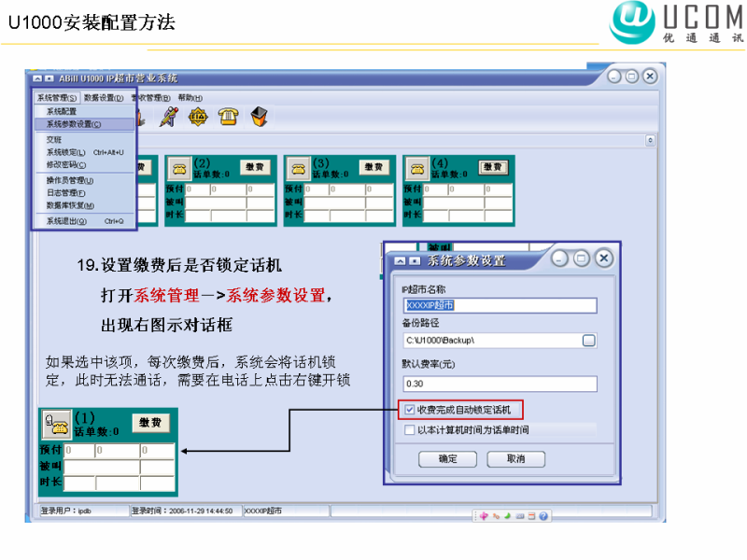The height and width of the screenshot is (560, 747).
Task: Click first 预付 field of booth (2)
Action: pyautogui.click(x=197, y=189)
